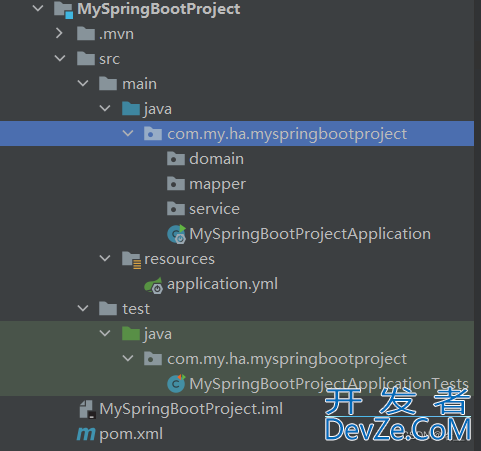Click the test folder icon
Image resolution: width=481 pixels, height=451 pixels.
[x=108, y=308]
